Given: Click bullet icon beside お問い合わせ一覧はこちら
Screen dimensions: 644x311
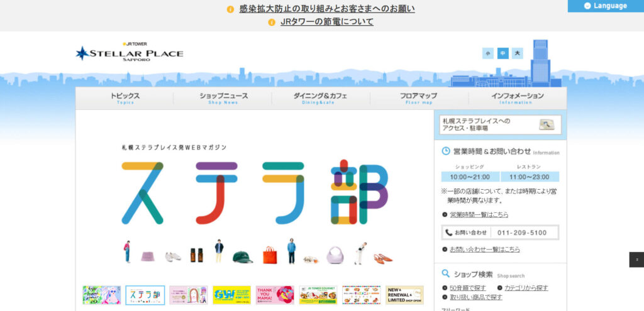Looking at the screenshot, I should pos(445,249).
